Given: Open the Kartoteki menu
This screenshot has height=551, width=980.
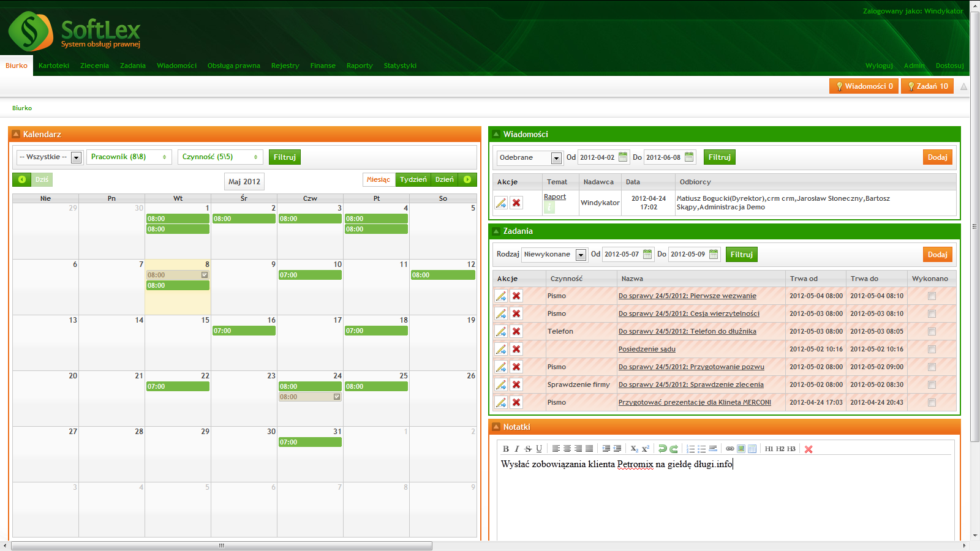Looking at the screenshot, I should pos(54,66).
